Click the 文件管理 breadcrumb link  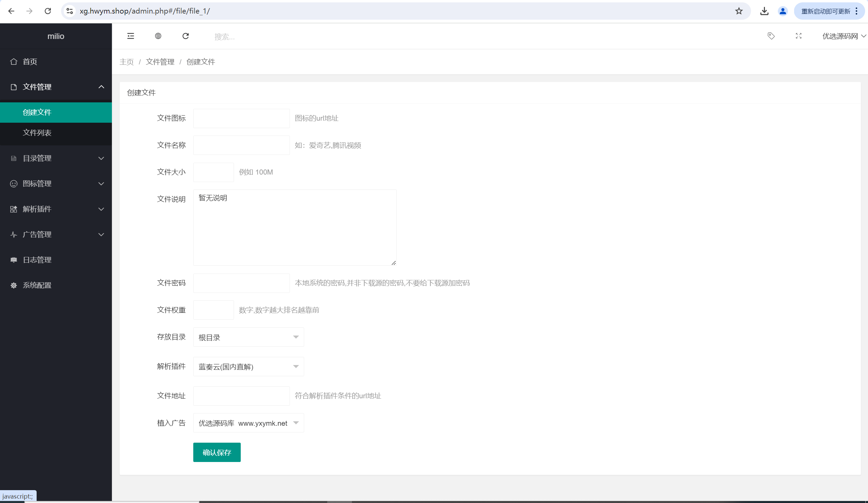point(160,62)
